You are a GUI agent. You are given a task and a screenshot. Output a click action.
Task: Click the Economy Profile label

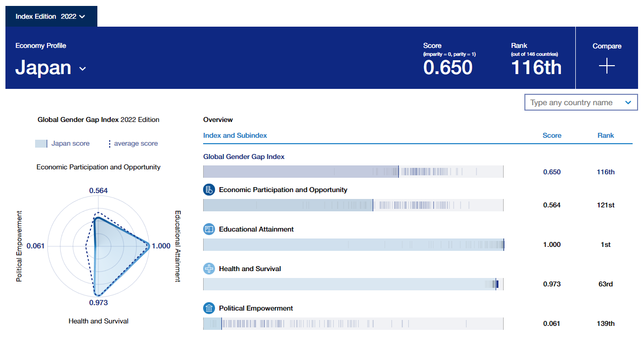tap(41, 45)
